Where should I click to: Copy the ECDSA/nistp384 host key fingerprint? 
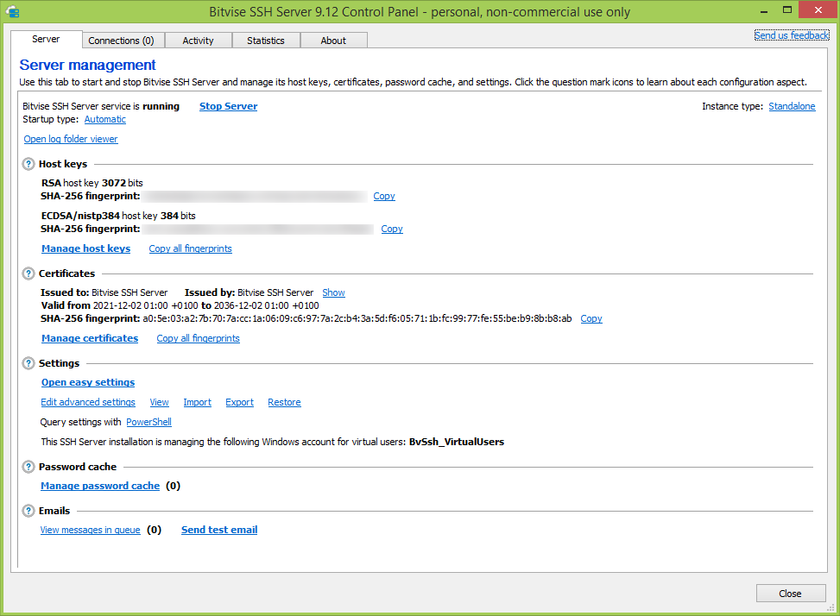[x=392, y=229]
